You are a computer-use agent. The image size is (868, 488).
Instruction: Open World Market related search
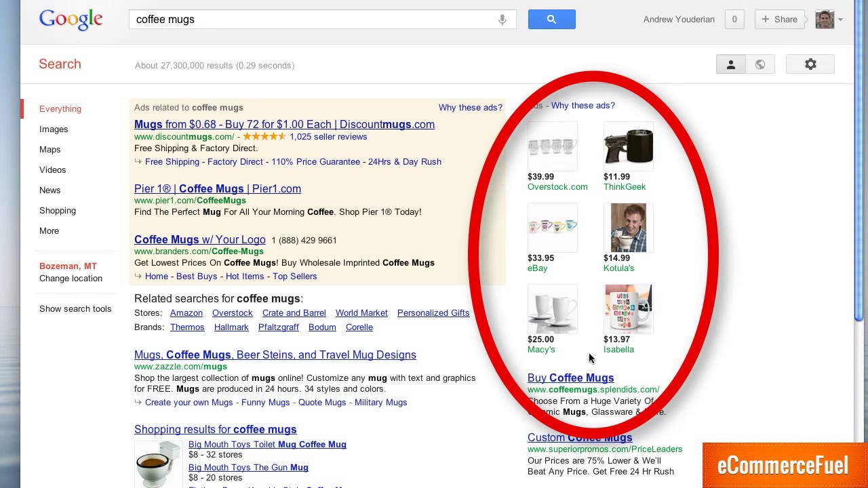(x=361, y=312)
